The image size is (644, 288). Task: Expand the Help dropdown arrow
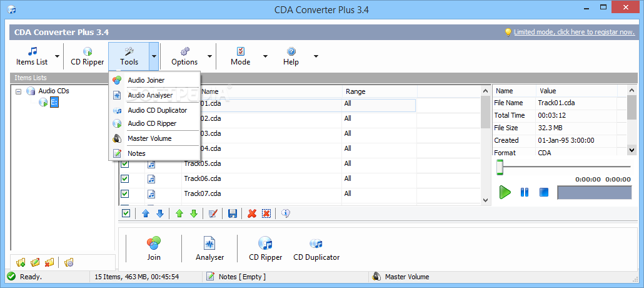[x=316, y=56]
